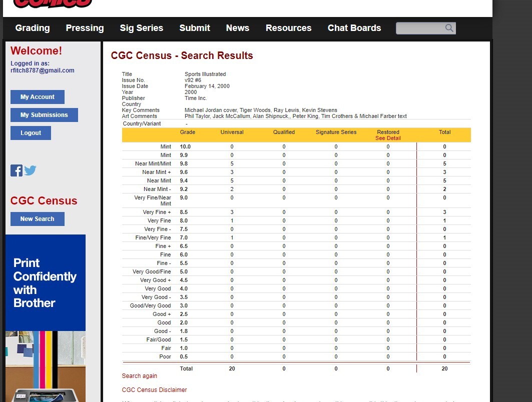Click the CGC Census - Search Results heading
The image size is (532, 402).
pyautogui.click(x=182, y=55)
